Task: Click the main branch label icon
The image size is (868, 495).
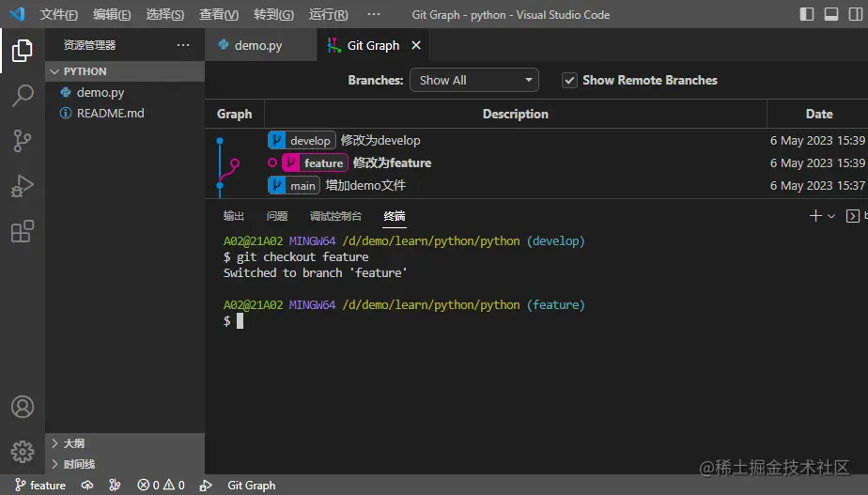Action: (x=276, y=185)
